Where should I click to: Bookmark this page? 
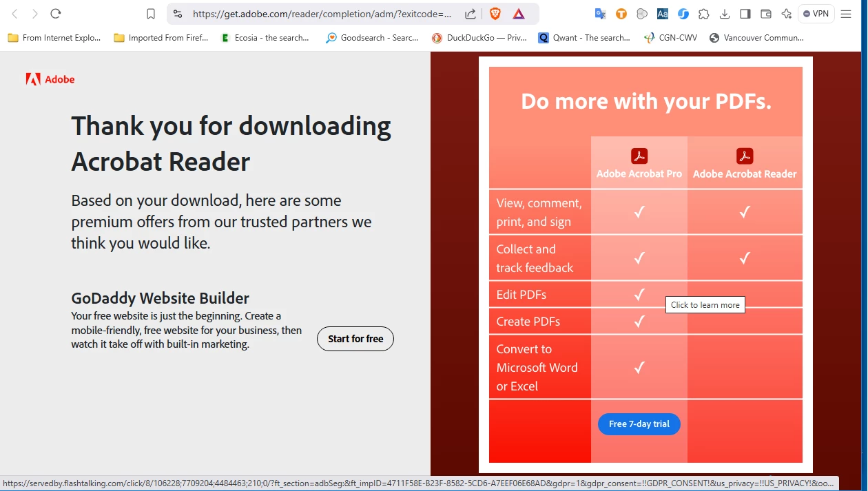point(151,14)
